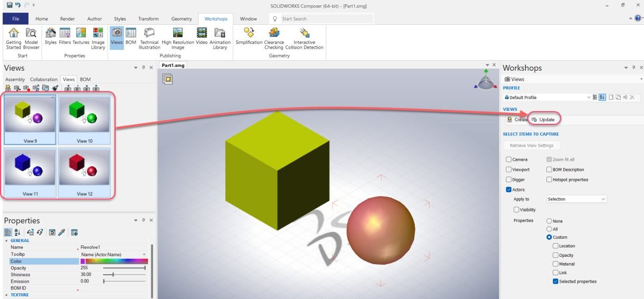Open the File menu
The height and width of the screenshot is (299, 644).
pyautogui.click(x=15, y=19)
